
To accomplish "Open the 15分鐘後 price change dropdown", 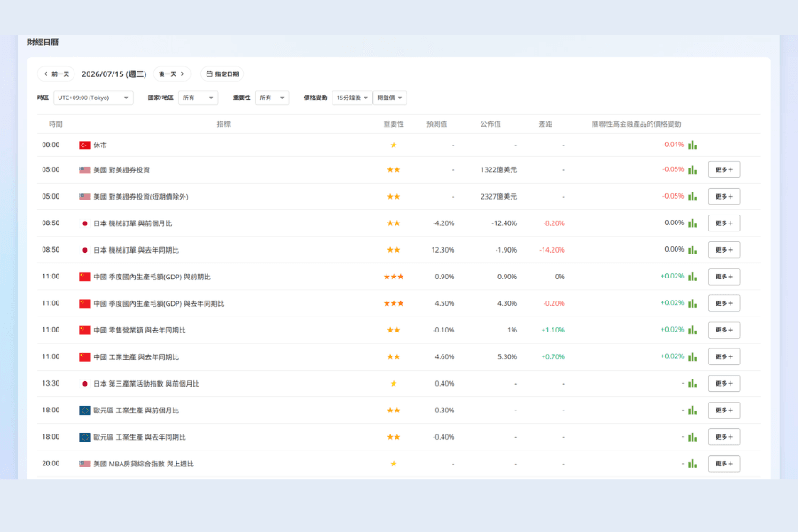I will [x=352, y=98].
